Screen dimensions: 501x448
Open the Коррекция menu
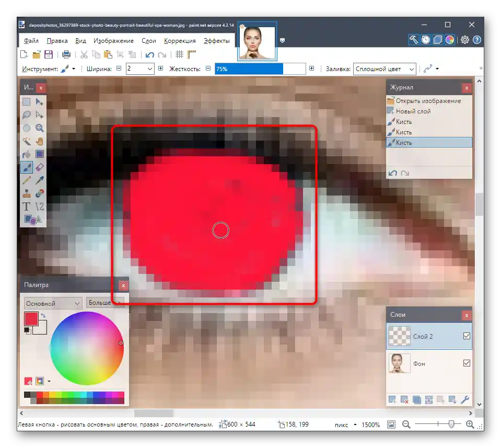180,41
